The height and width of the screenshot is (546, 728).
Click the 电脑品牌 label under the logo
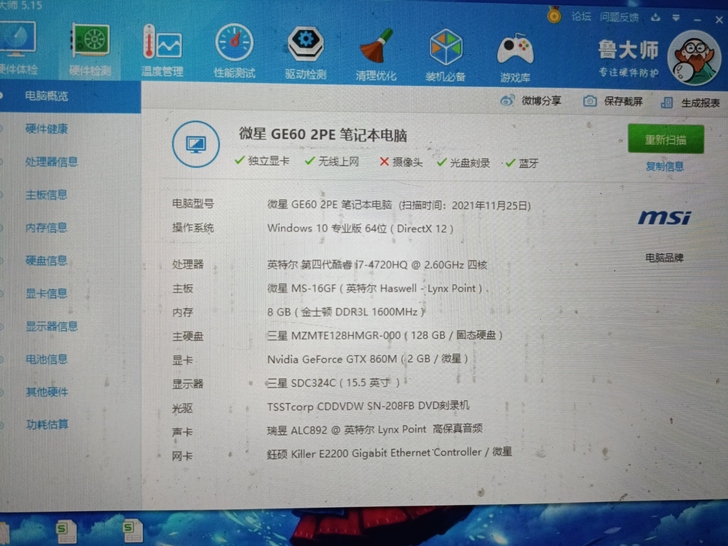(x=664, y=258)
